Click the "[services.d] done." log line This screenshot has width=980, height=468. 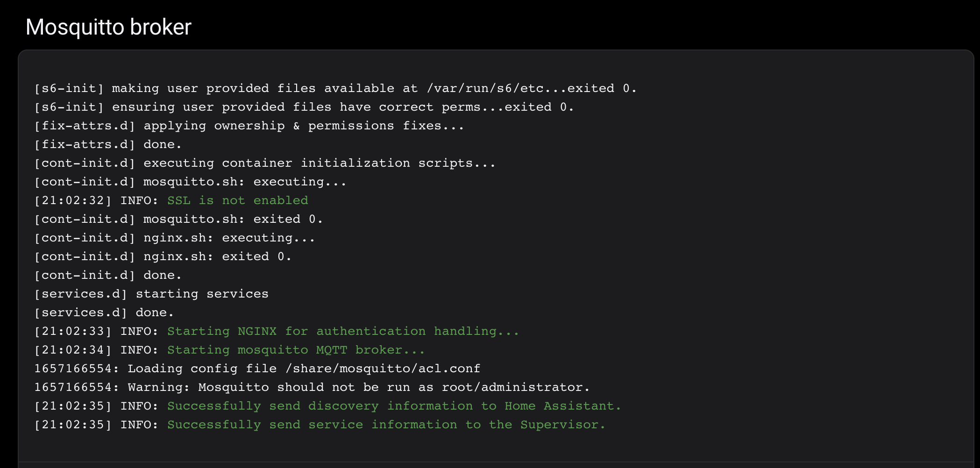[104, 312]
